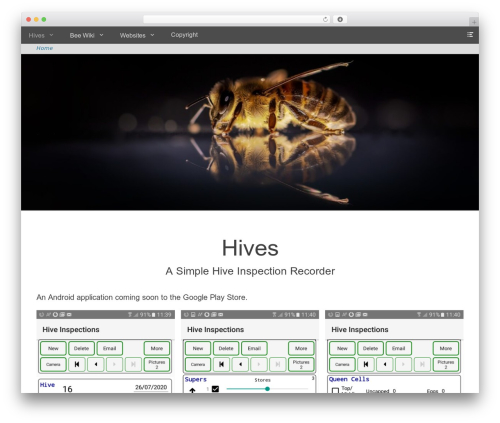The height and width of the screenshot is (423, 500).
Task: Click Pictures 2 in the Hive 16 screenshot
Action: pos(157,364)
